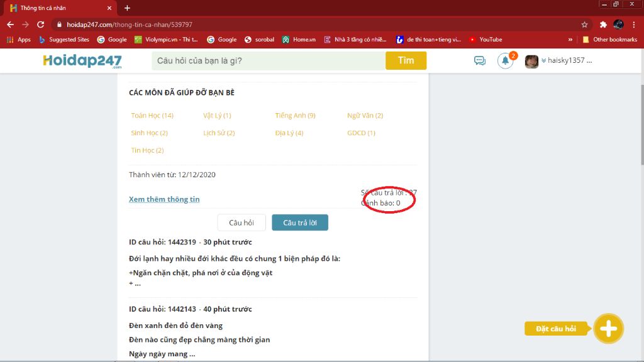The image size is (644, 362).
Task: Open Toán Học (14) subject
Action: click(152, 116)
